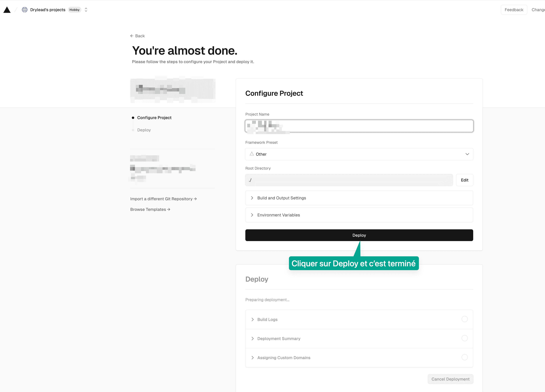Select the Configure Project step in sidebar
The image size is (545, 392).
(x=154, y=118)
